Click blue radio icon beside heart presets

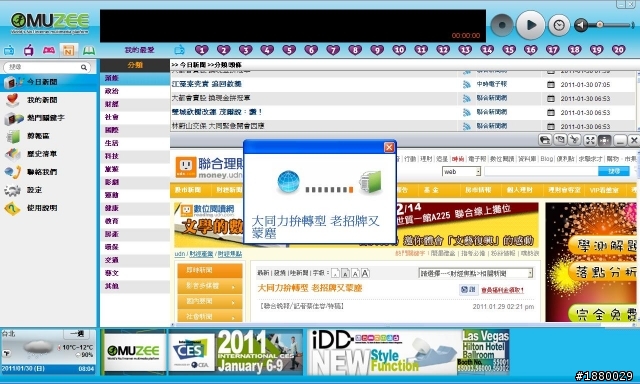[179, 50]
